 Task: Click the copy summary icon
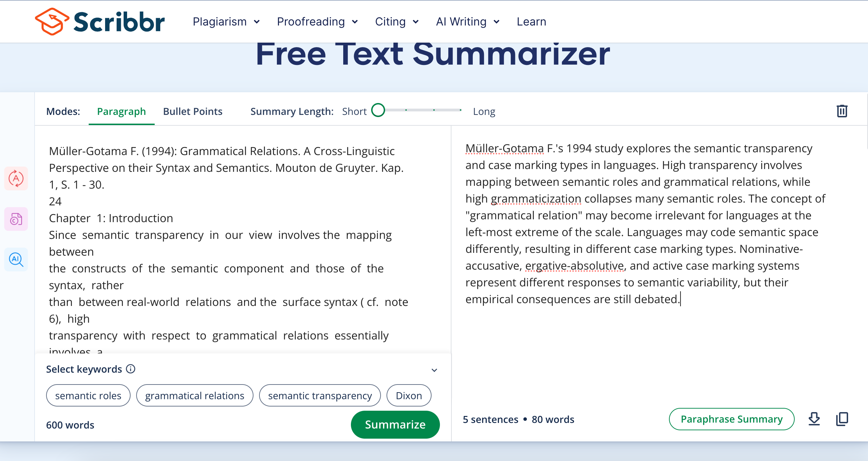coord(842,419)
